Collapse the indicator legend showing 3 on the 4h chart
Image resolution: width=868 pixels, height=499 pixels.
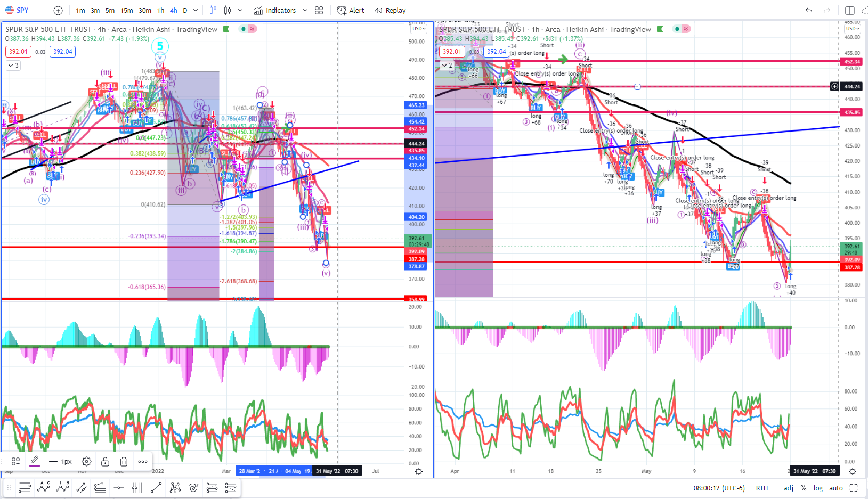coord(13,66)
